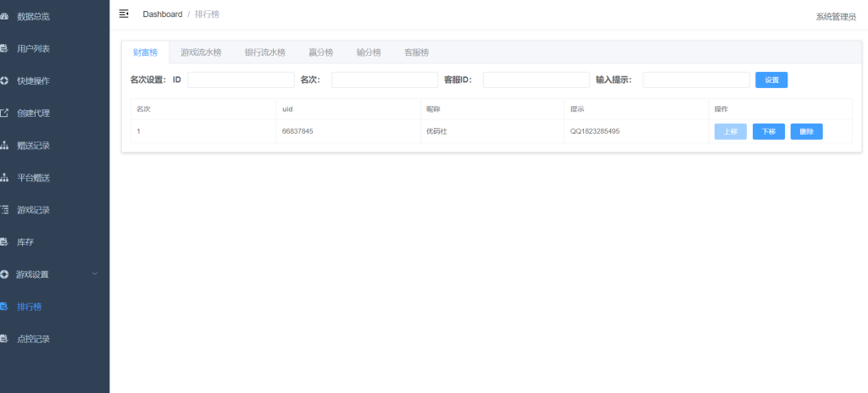Click the 删除 button for 优码社

coord(807,131)
